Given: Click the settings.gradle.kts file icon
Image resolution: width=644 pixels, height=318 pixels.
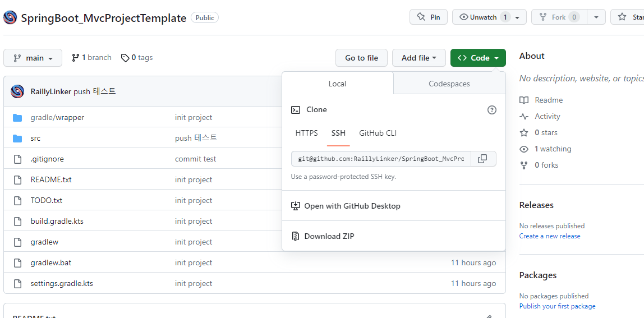Looking at the screenshot, I should pos(17,283).
